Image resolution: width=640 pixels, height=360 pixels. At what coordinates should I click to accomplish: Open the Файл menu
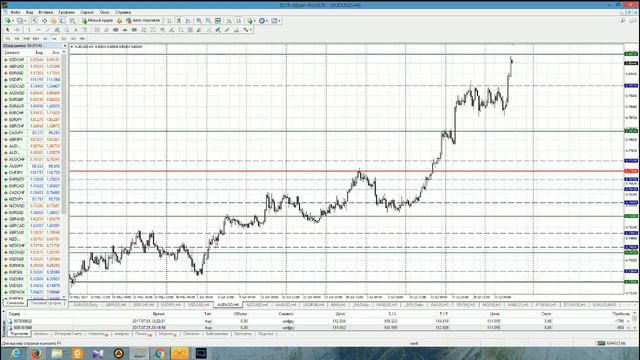[x=15, y=12]
